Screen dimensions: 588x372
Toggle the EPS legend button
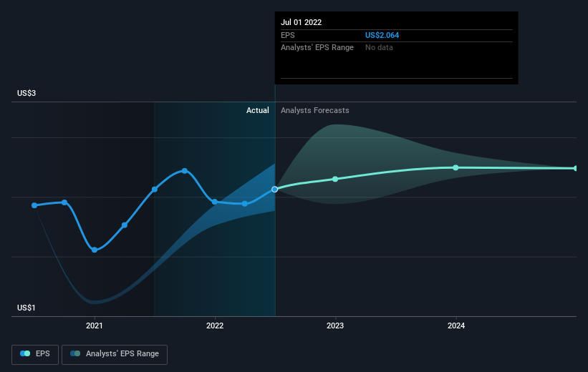pos(35,354)
